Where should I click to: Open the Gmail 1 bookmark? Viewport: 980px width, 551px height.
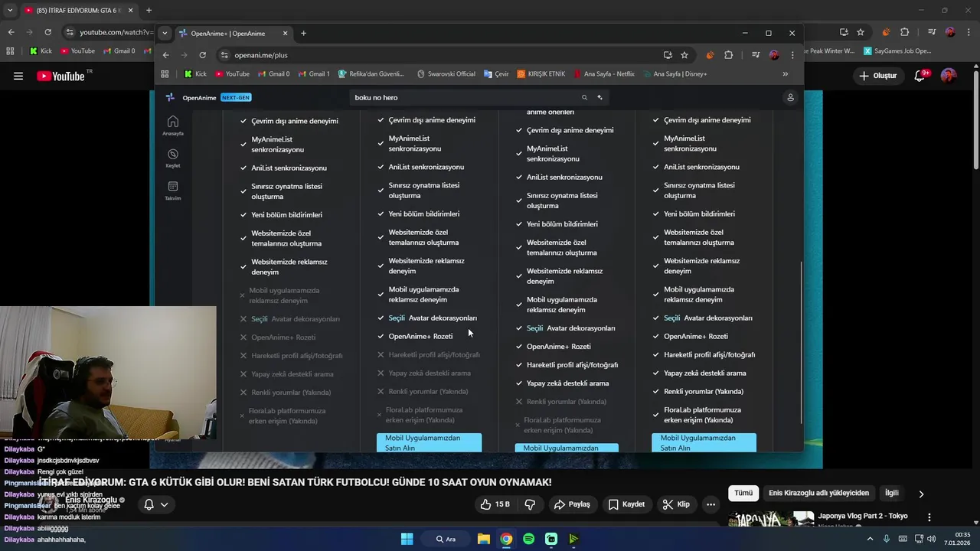(313, 74)
